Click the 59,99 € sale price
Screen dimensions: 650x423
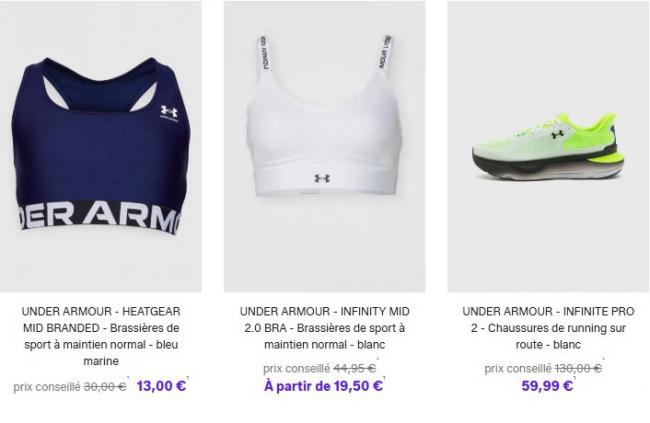547,386
